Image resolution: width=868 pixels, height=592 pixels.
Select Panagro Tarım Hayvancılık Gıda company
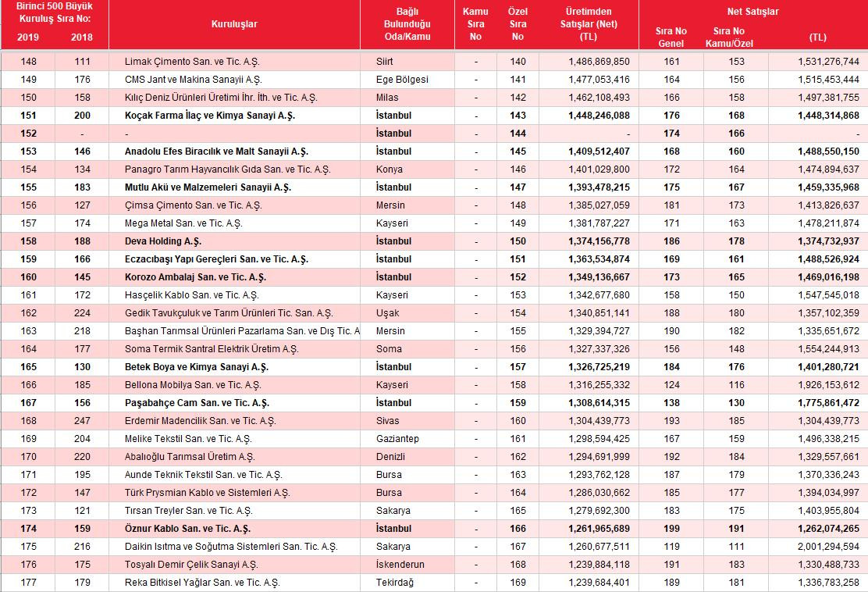[x=227, y=169]
